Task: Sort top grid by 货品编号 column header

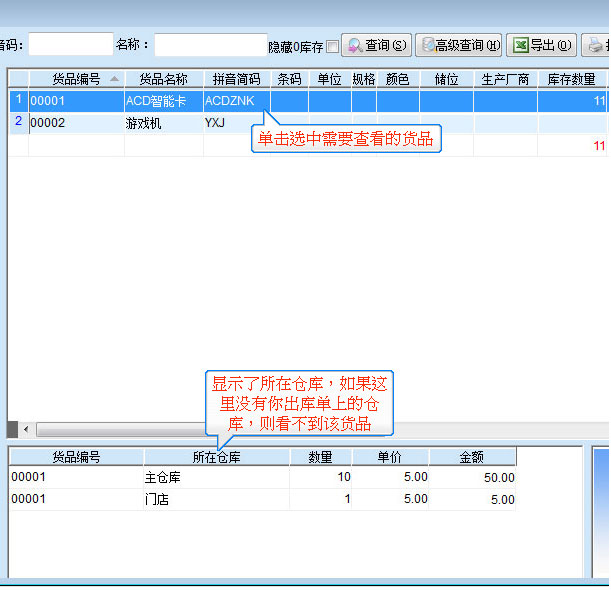Action: tap(76, 78)
